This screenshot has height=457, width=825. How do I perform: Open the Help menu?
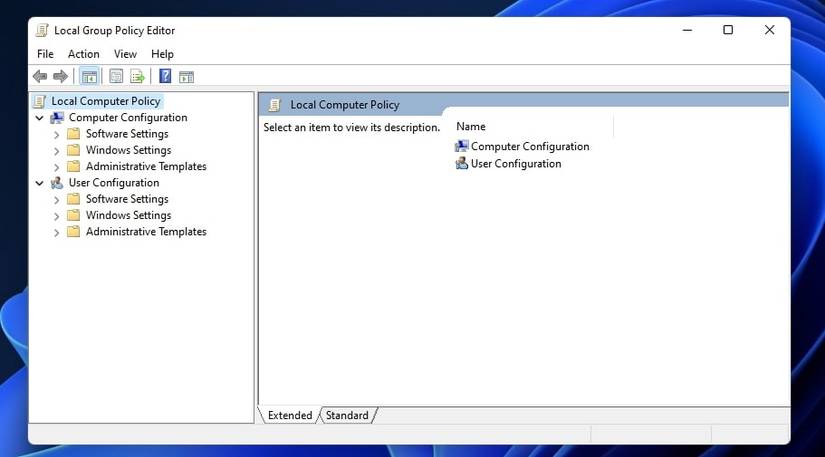click(162, 54)
